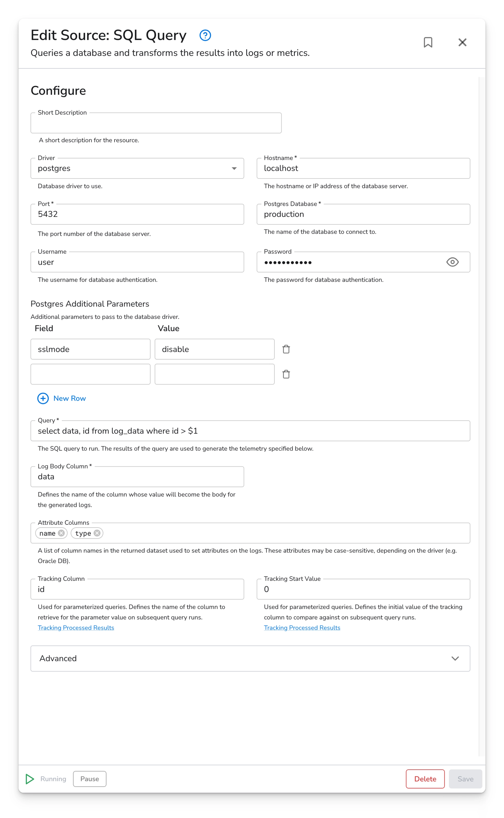
Task: Click the Running status play icon
Action: click(x=30, y=779)
